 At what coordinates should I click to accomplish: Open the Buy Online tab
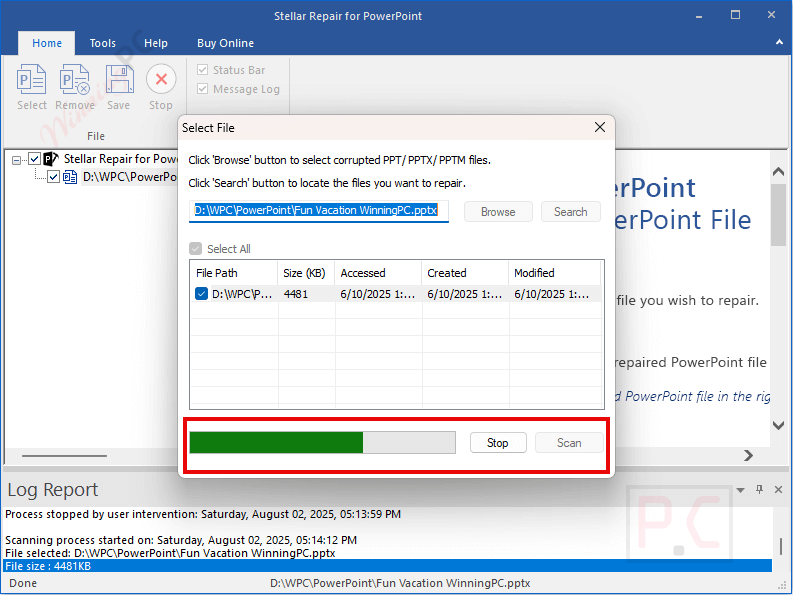[x=226, y=43]
